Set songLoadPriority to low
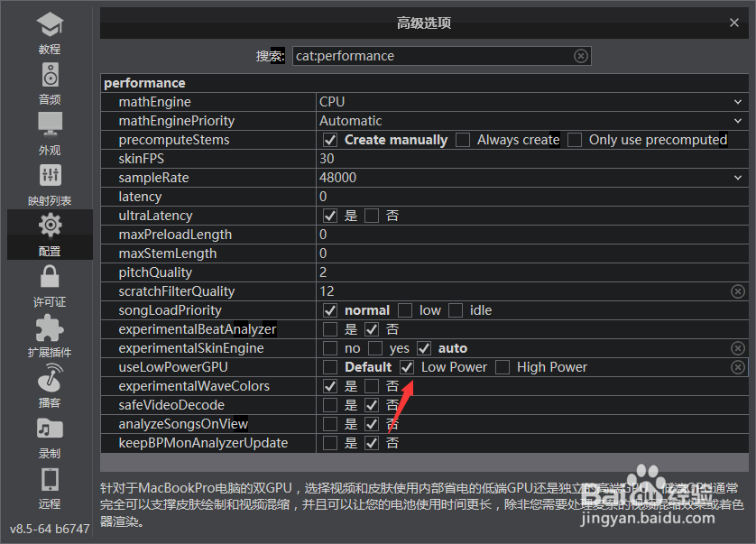The height and width of the screenshot is (544, 756). pyautogui.click(x=405, y=310)
